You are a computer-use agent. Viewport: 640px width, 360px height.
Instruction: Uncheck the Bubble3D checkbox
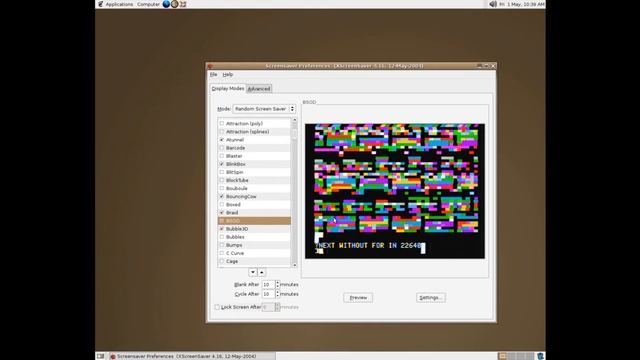[x=222, y=229]
